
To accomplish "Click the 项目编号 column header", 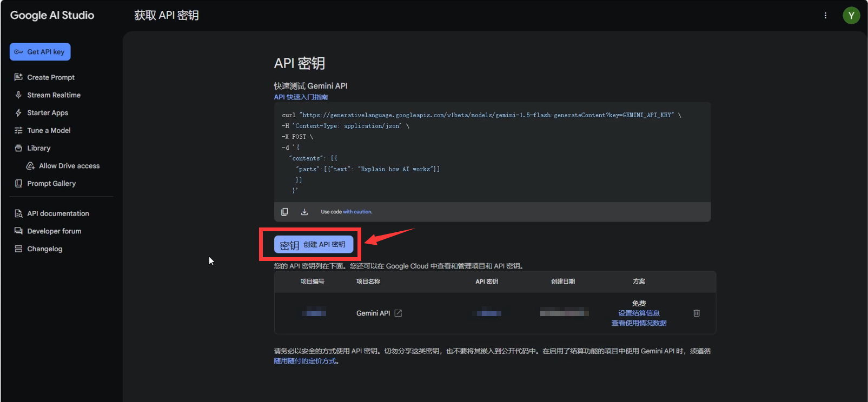I will tap(313, 282).
